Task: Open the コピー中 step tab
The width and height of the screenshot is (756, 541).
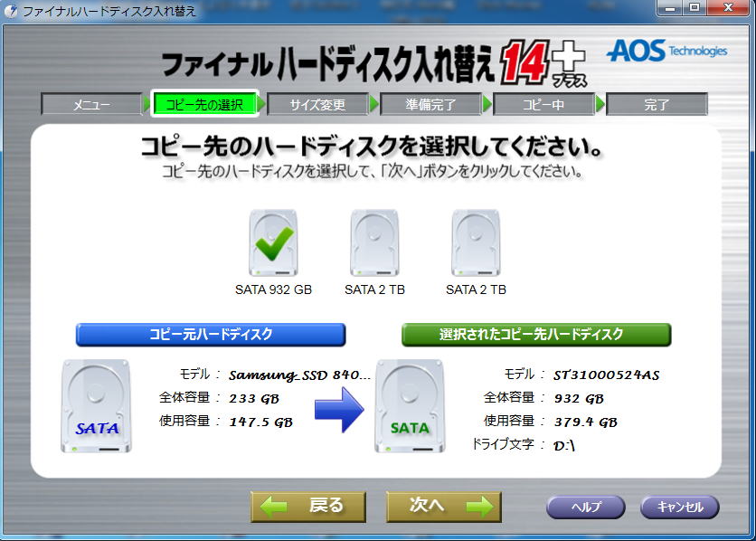Action: (x=543, y=105)
